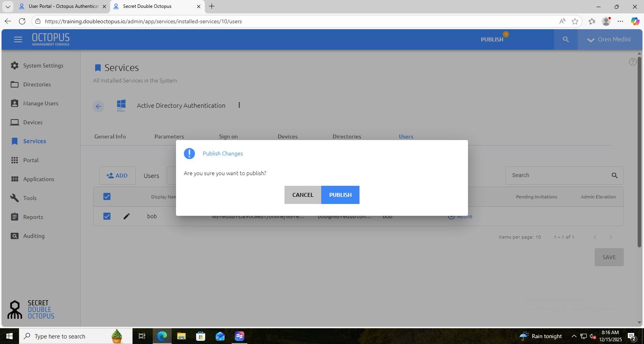Click the SAVE button

coord(609,257)
